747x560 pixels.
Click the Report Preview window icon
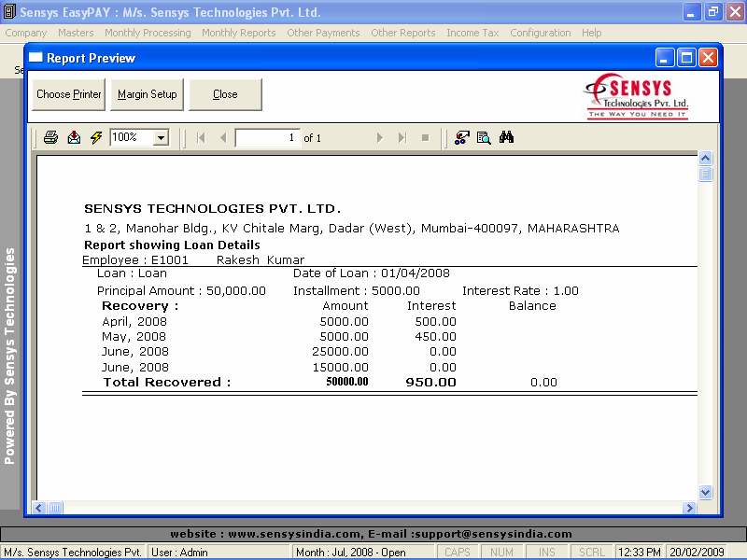click(x=35, y=58)
